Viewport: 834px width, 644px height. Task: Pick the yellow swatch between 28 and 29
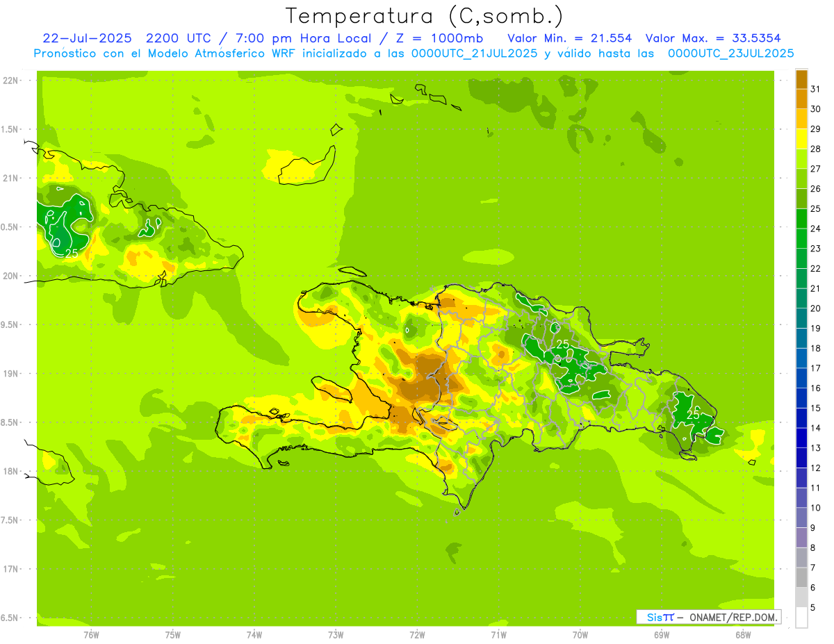pos(801,139)
